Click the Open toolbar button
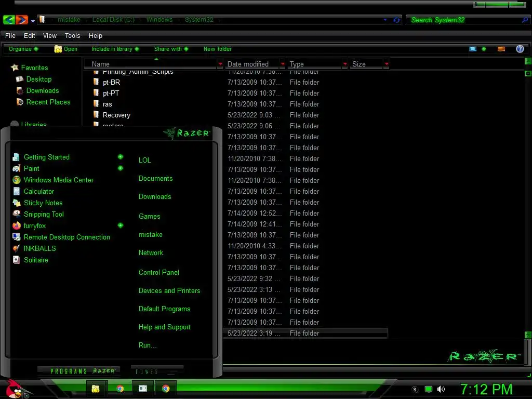 (x=66, y=49)
